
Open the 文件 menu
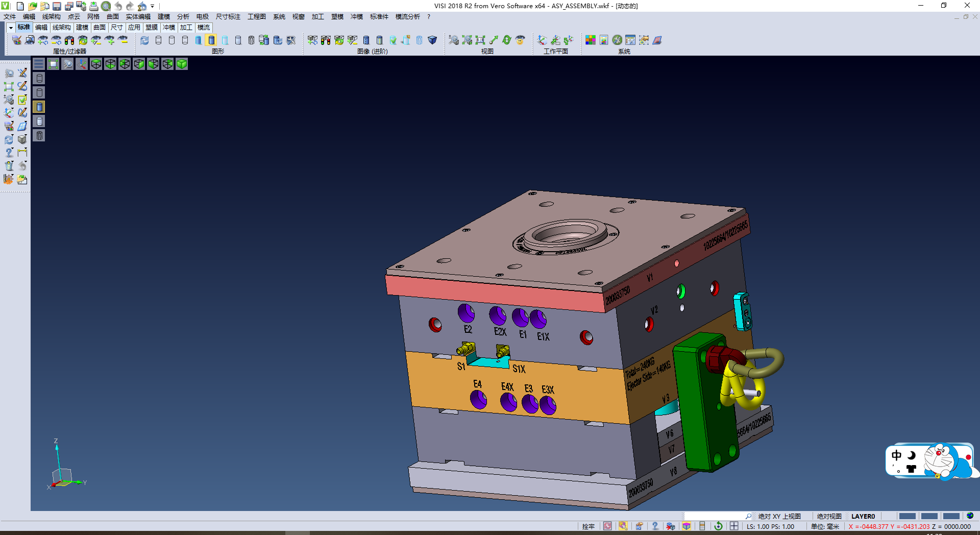pos(10,17)
